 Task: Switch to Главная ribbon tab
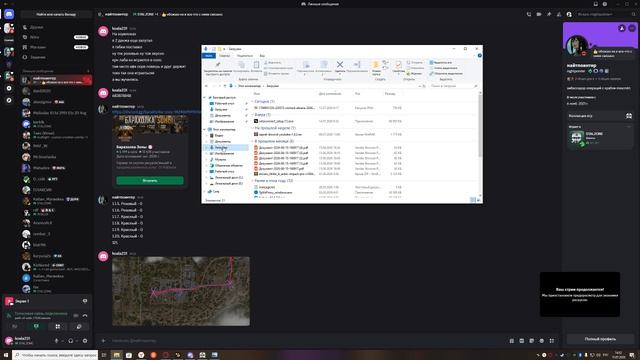[x=224, y=56]
